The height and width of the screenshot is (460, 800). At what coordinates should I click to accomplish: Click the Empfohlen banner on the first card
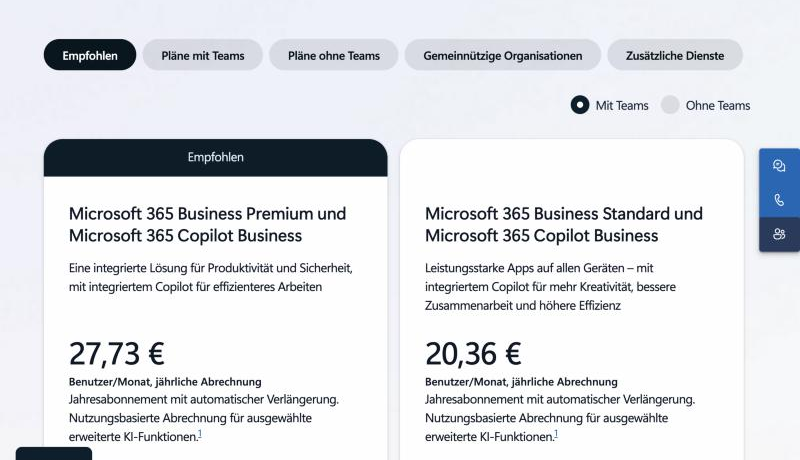point(215,158)
